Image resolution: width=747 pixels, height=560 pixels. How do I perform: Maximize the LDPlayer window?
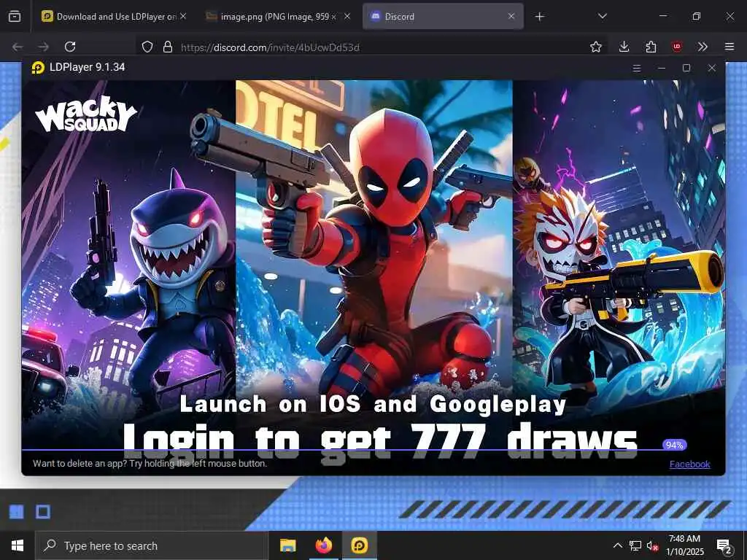(x=686, y=68)
